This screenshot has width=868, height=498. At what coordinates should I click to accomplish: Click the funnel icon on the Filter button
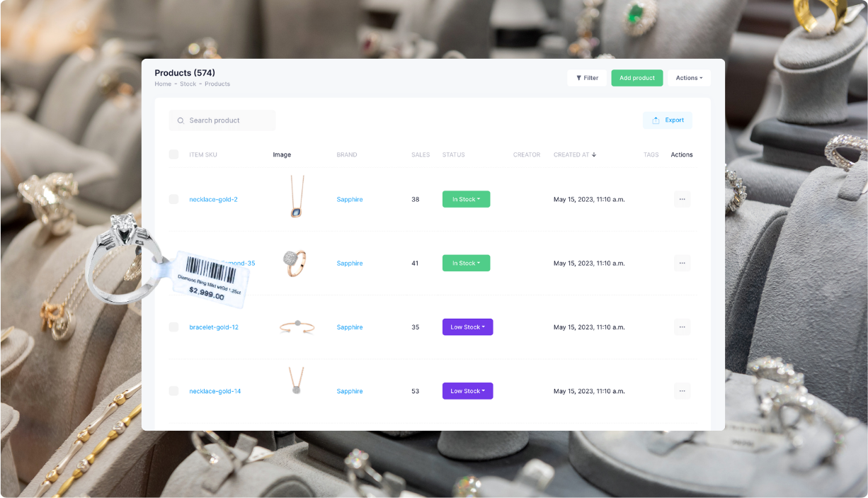578,78
